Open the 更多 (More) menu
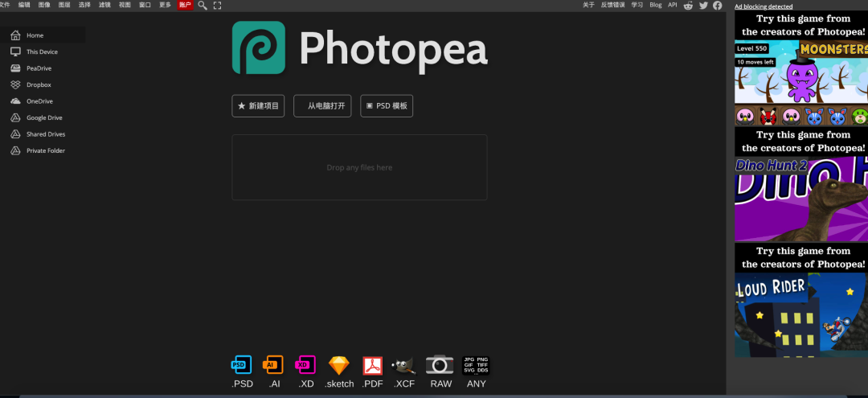Viewport: 868px width, 398px height. click(165, 5)
